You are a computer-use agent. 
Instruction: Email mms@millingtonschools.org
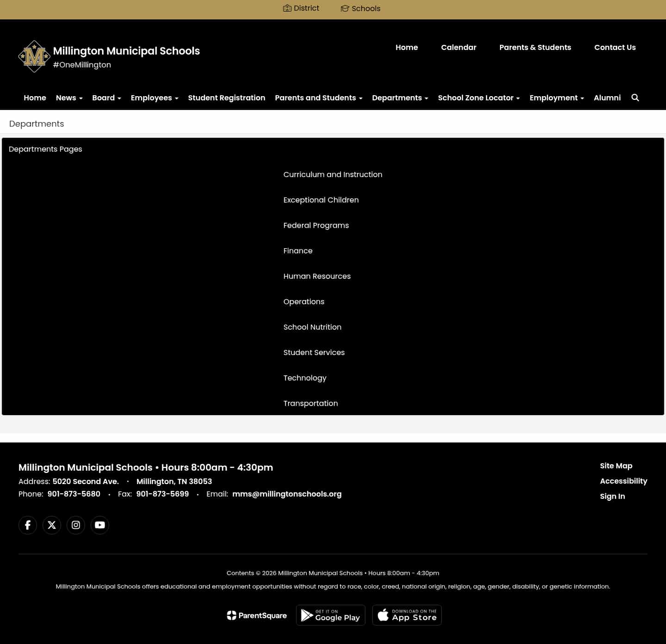287,494
